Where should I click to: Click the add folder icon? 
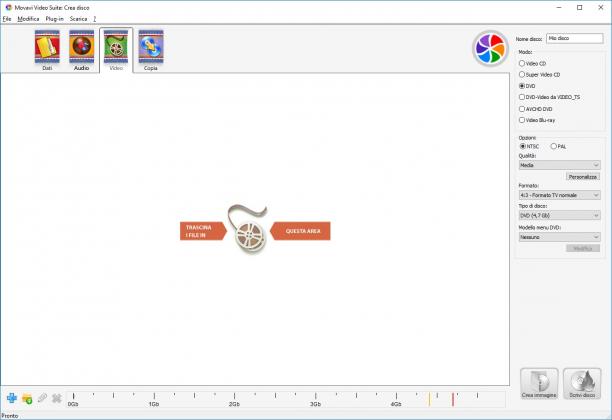pos(27,399)
